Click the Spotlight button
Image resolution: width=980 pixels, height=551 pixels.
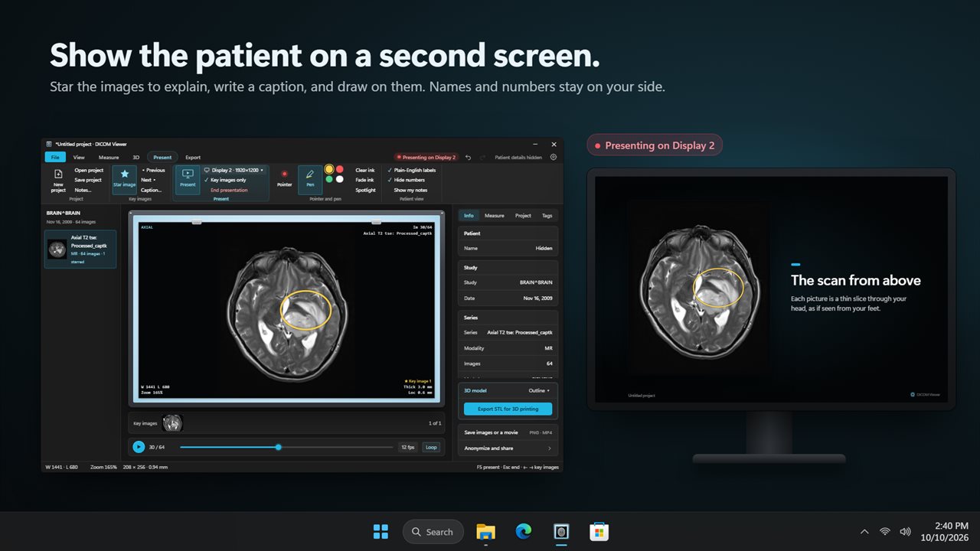(365, 190)
